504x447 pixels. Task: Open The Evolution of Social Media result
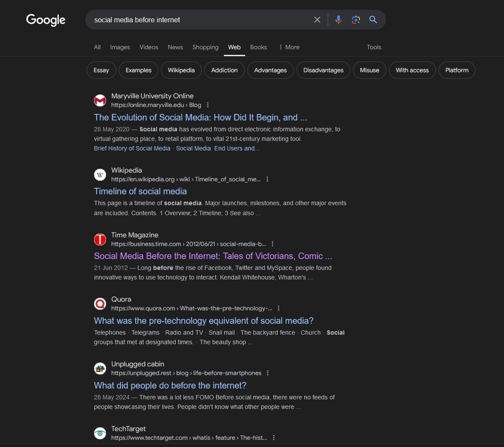tap(201, 117)
